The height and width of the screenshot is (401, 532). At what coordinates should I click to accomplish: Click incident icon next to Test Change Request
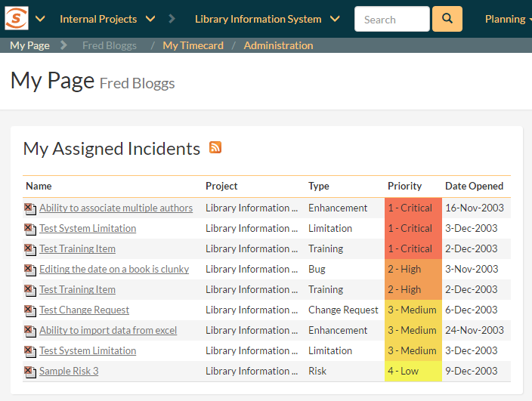29,310
